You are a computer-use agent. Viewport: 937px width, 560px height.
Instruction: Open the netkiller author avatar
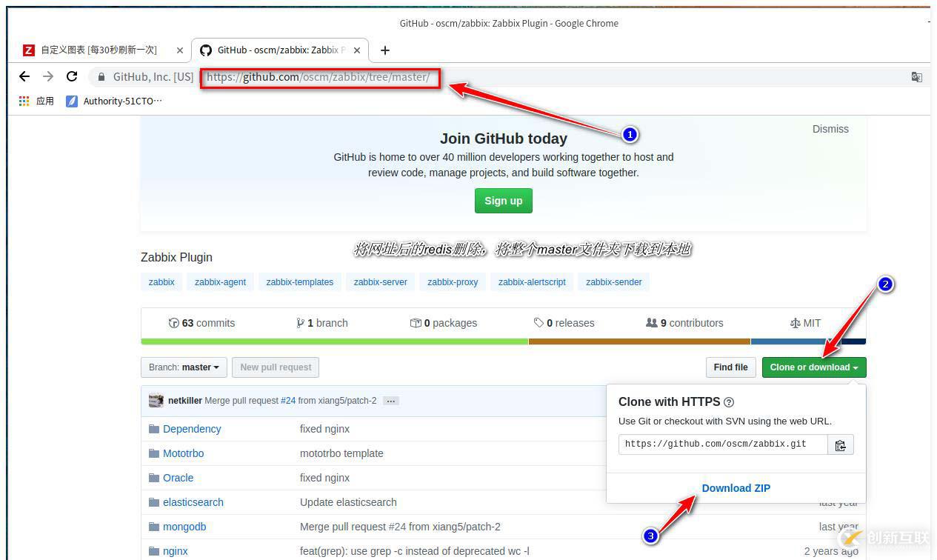pos(156,401)
